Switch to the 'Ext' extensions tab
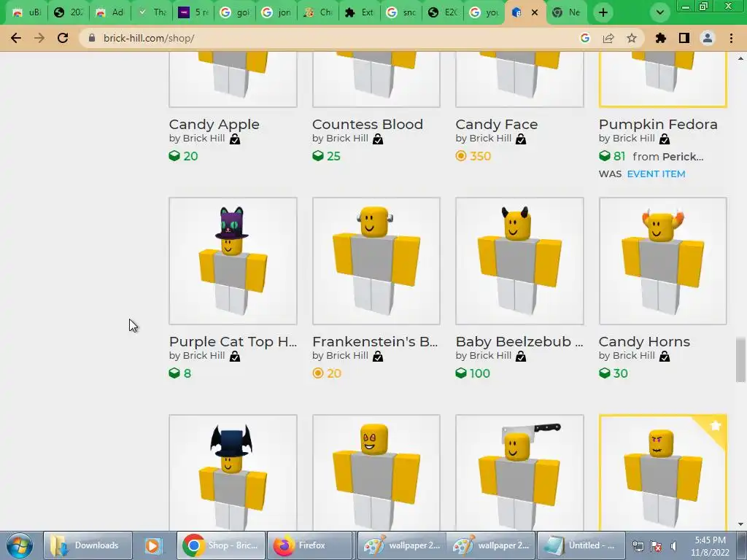This screenshot has height=560, width=747. 359,12
